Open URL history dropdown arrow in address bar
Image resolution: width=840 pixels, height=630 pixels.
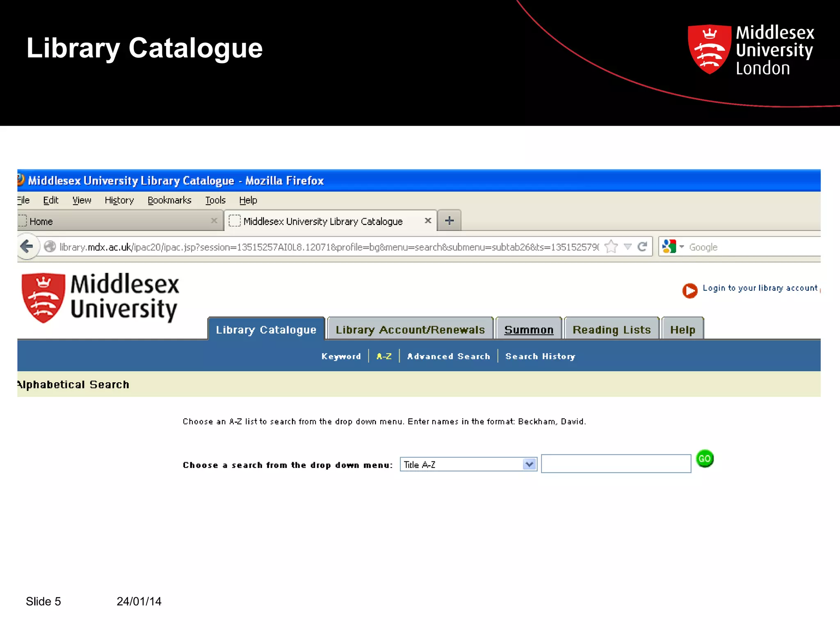coord(628,247)
